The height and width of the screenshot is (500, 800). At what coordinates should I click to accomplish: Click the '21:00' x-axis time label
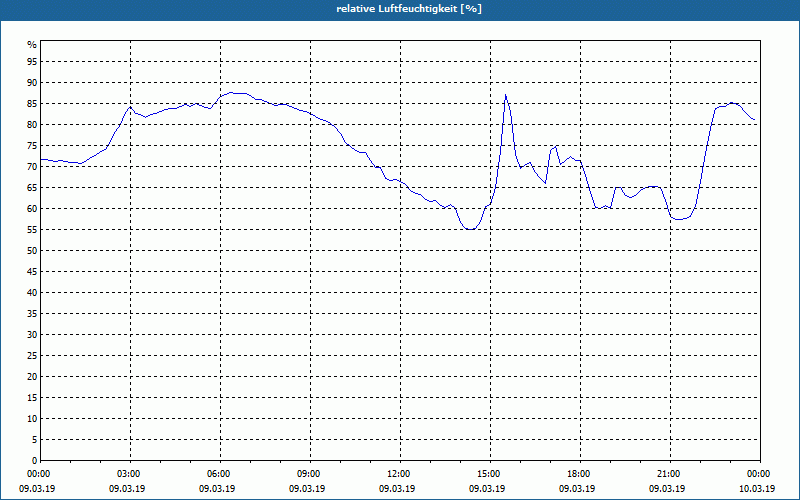click(x=669, y=474)
